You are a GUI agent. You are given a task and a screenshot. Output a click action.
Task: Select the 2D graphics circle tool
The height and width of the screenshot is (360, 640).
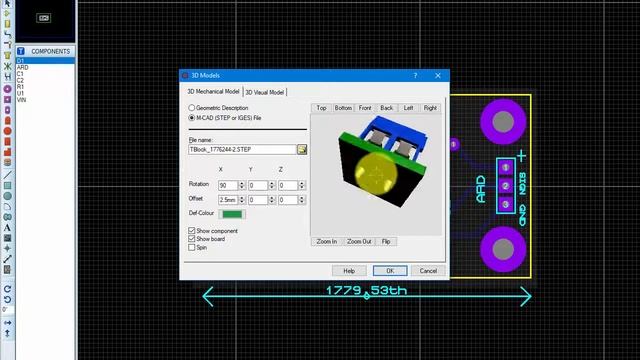pos(7,196)
